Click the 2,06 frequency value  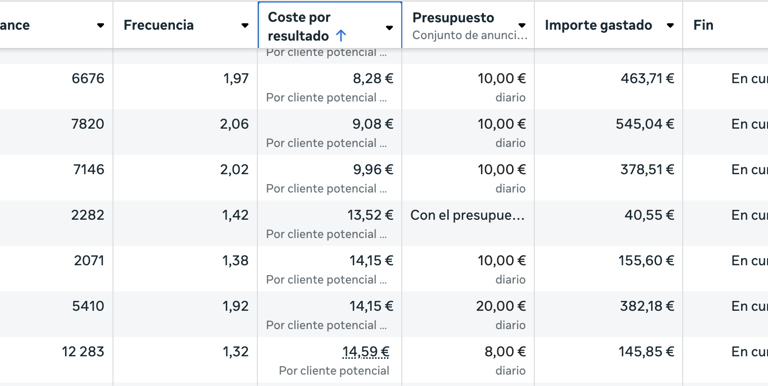tap(234, 124)
